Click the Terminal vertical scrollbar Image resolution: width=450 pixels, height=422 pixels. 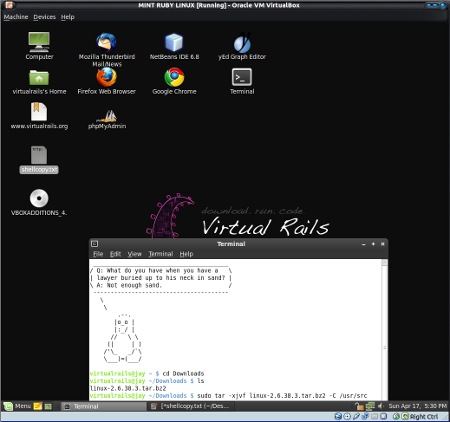tap(384, 330)
